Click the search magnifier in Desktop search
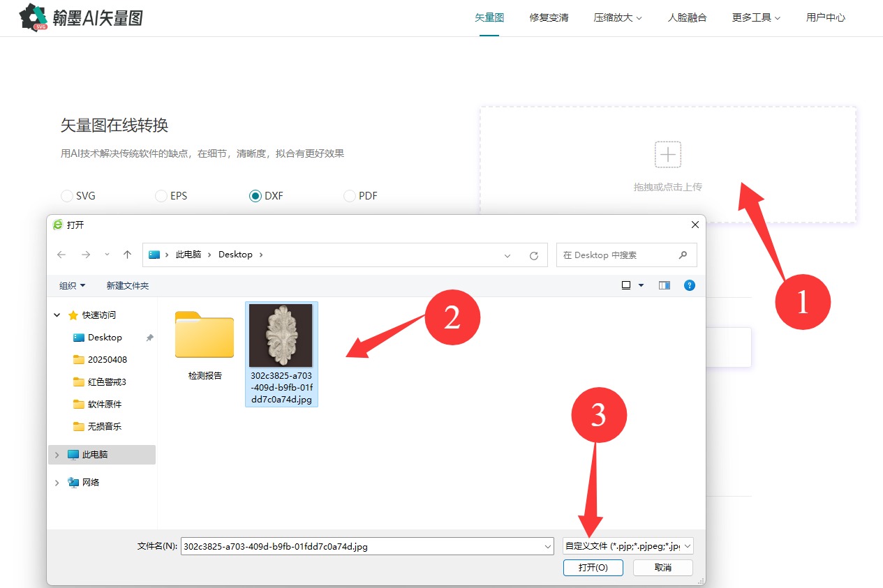Viewport: 883px width, 588px height. (x=683, y=255)
